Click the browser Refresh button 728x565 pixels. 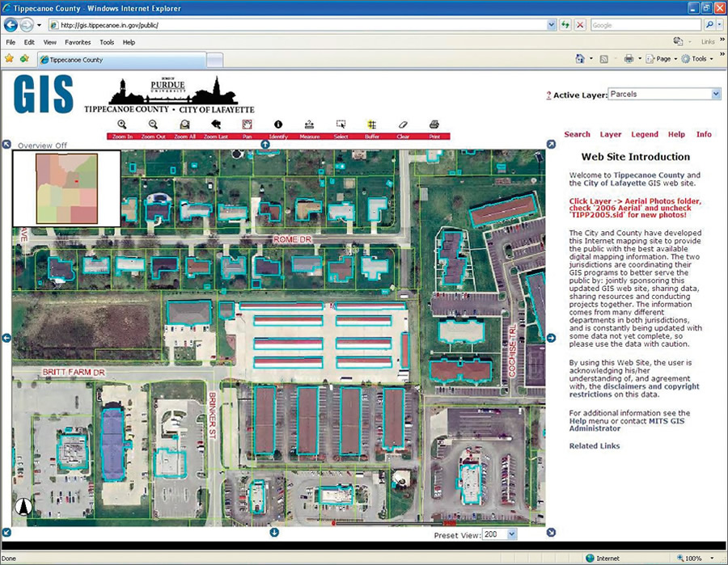pyautogui.click(x=565, y=25)
